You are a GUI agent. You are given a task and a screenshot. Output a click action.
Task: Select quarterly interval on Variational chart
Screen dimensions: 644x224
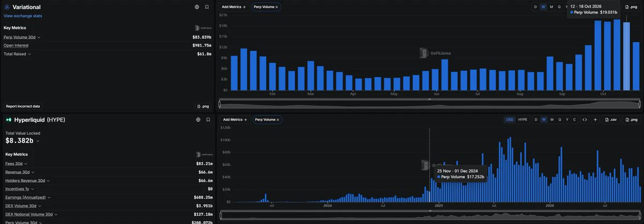tap(559, 7)
